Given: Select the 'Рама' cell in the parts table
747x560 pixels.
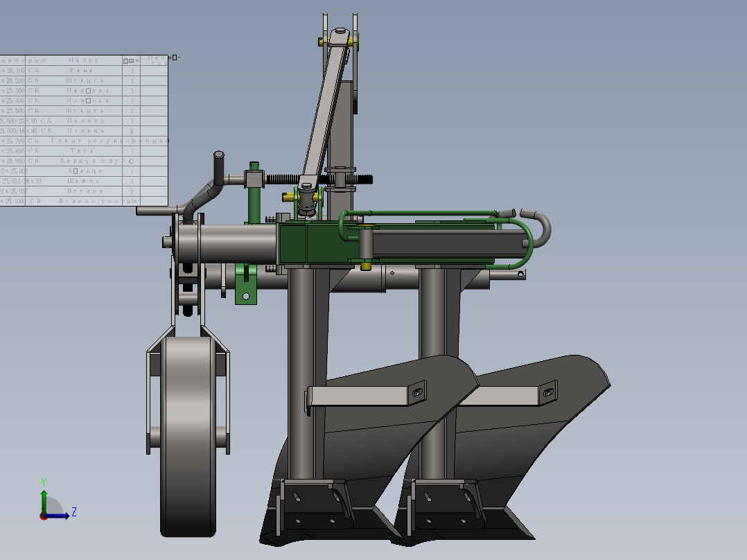Looking at the screenshot, I should pyautogui.click(x=82, y=70).
